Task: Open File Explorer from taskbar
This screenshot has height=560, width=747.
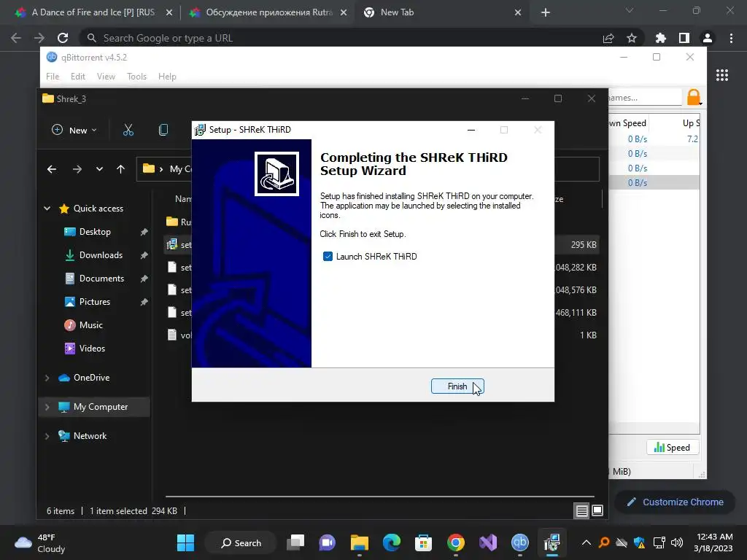Action: point(359,542)
